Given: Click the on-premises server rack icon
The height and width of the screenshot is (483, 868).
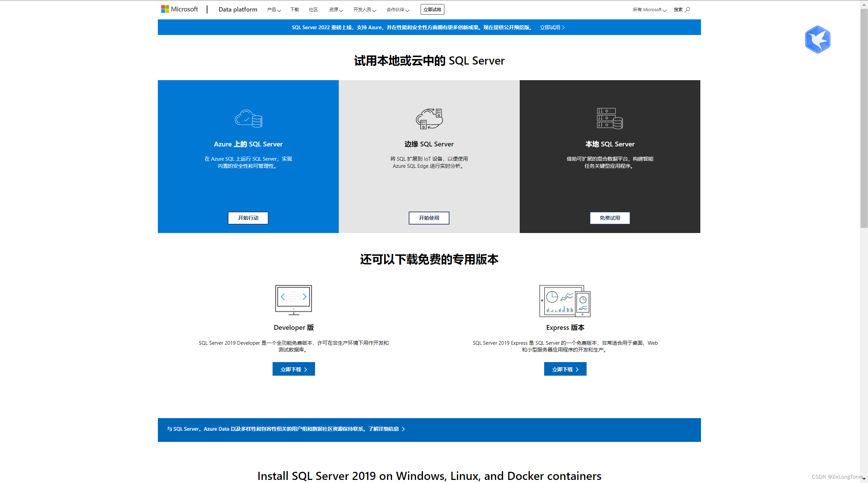Looking at the screenshot, I should pyautogui.click(x=610, y=119).
